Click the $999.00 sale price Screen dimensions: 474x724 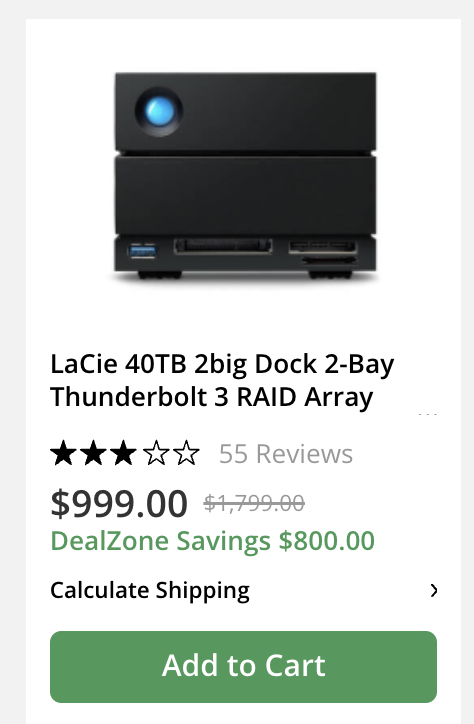click(119, 503)
